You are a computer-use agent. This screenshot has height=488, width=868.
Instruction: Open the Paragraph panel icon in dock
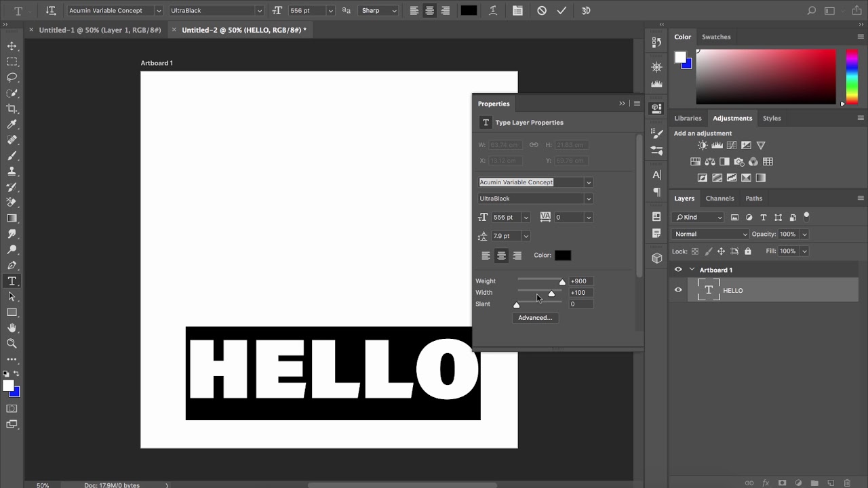(656, 192)
